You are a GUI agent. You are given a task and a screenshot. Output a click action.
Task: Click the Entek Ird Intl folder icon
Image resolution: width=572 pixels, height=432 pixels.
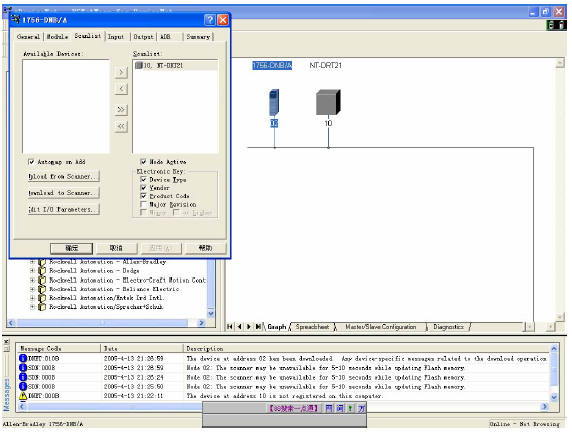click(x=42, y=298)
